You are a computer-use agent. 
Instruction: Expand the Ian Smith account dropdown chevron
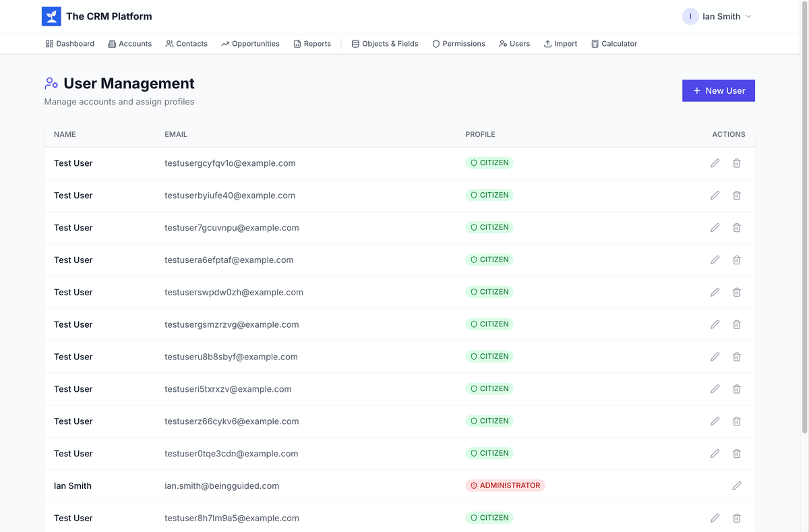(748, 17)
